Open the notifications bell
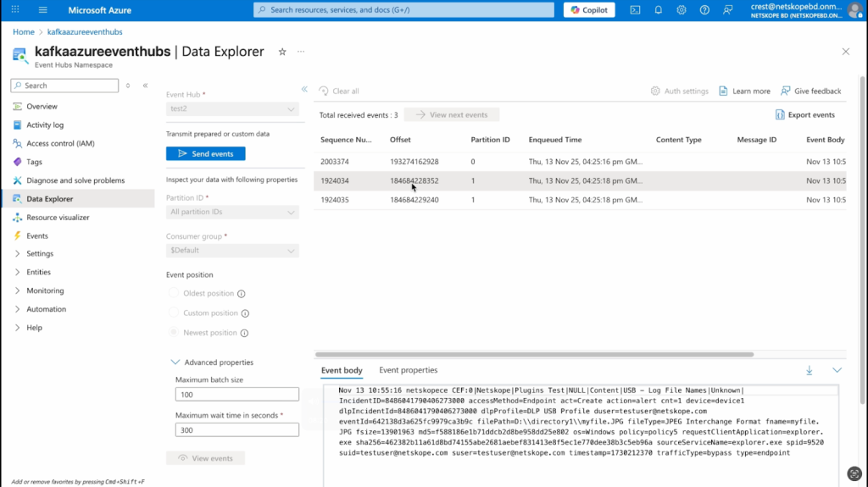 click(658, 10)
